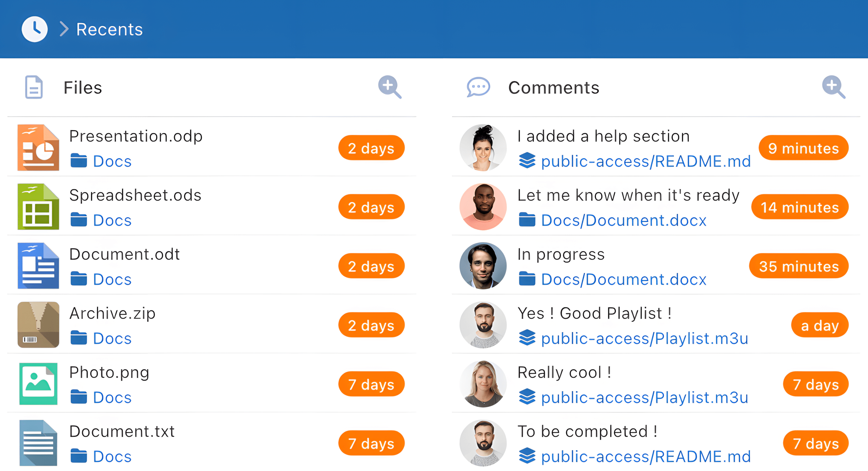
Task: Click the clock icon in header
Action: (34, 29)
